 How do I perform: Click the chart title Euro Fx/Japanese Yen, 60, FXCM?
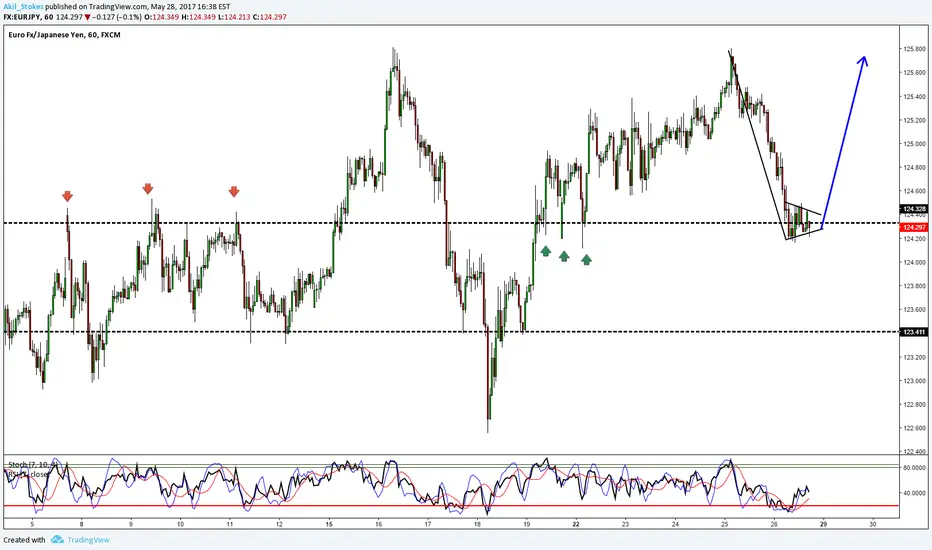64,35
